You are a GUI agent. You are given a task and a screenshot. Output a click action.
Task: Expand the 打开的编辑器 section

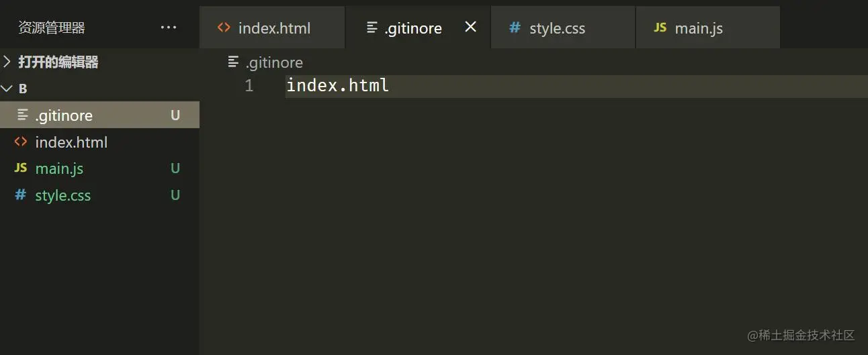pos(58,62)
